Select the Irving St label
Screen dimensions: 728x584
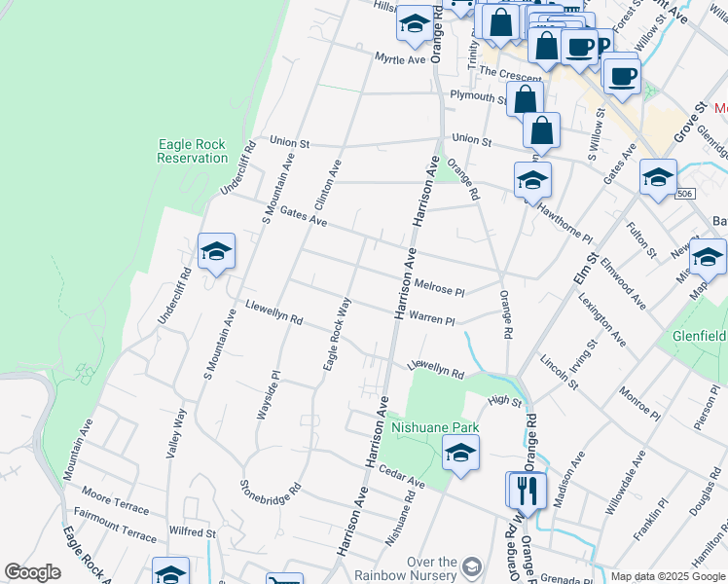point(584,356)
